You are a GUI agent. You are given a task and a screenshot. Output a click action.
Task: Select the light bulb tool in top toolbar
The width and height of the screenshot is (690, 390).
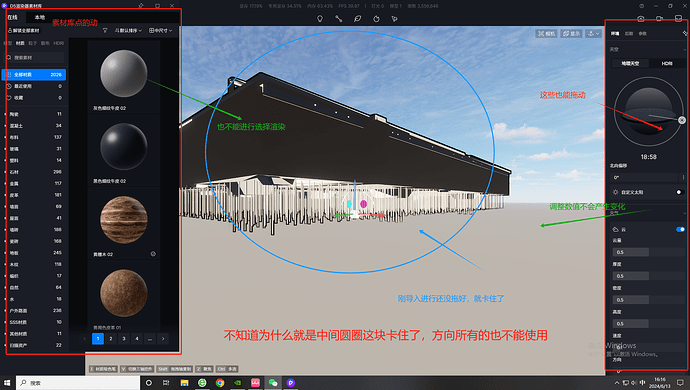pos(320,18)
